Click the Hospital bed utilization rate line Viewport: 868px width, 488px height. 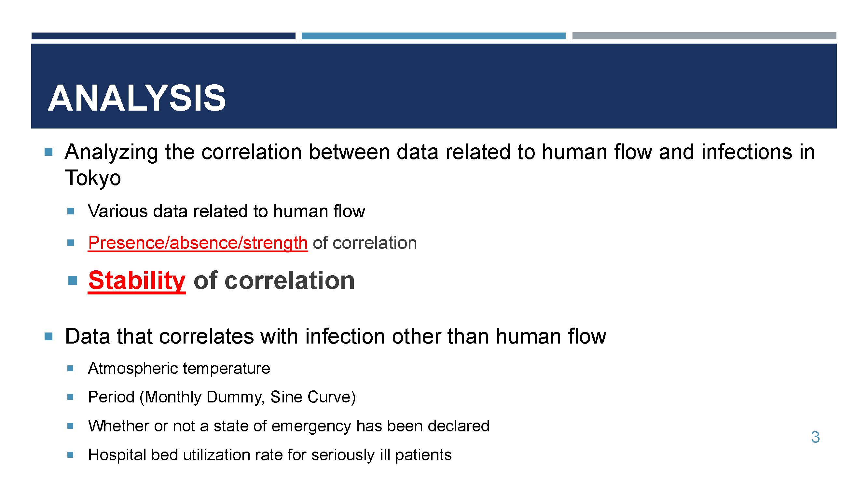tap(269, 455)
